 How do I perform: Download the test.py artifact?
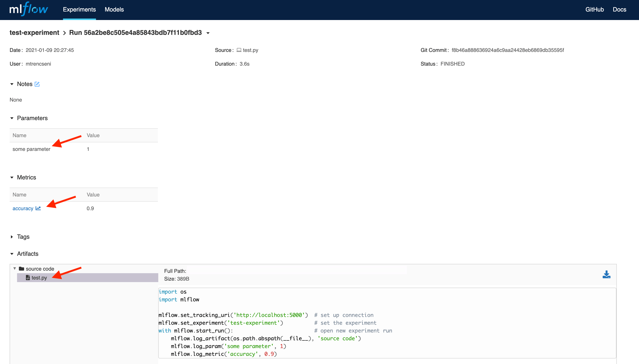606,274
